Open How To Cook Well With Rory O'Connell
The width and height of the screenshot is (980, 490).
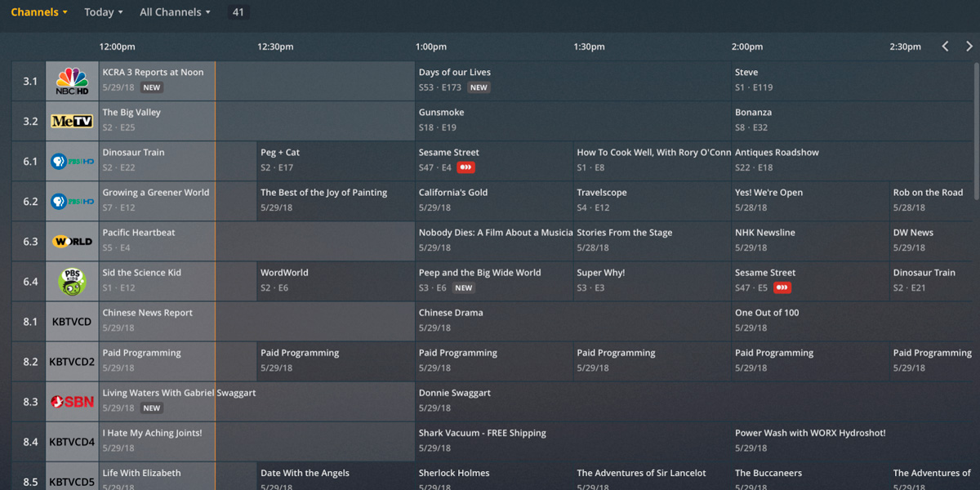coord(652,161)
